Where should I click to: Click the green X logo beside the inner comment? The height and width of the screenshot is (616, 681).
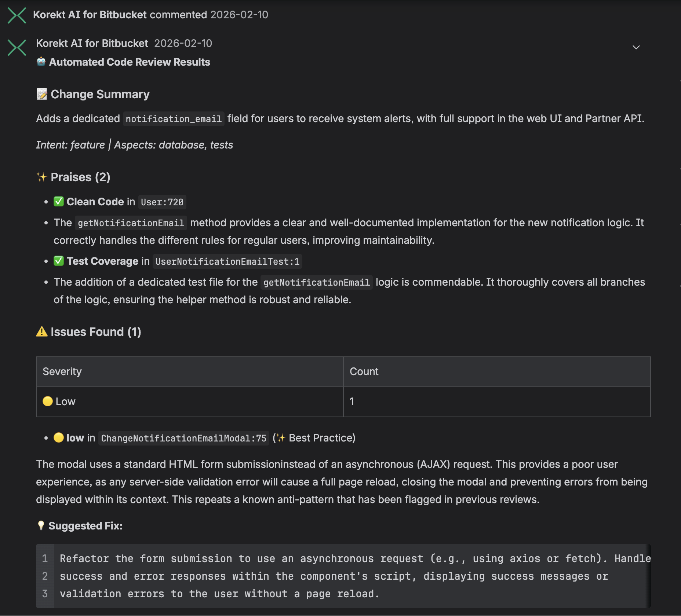coord(16,47)
